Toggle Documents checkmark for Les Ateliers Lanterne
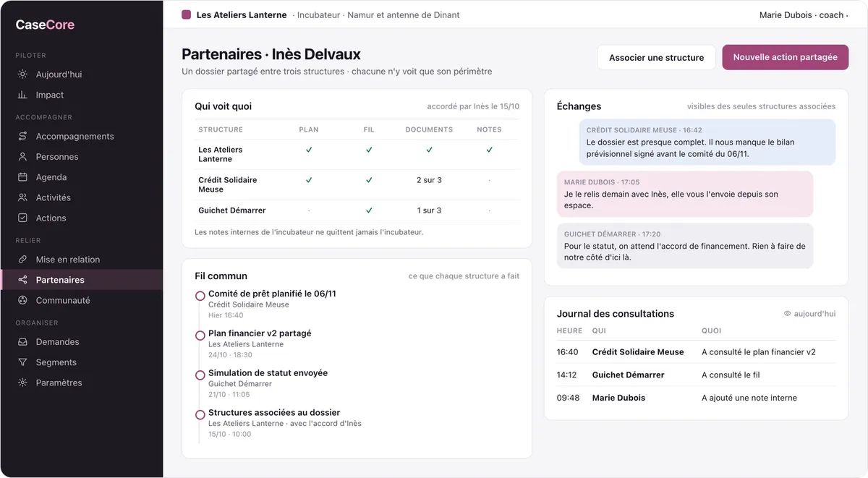Image resolution: width=868 pixels, height=478 pixels. 429,150
